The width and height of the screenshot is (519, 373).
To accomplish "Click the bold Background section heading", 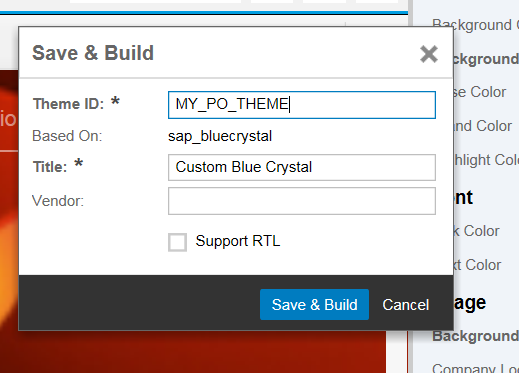I will pyautogui.click(x=486, y=59).
